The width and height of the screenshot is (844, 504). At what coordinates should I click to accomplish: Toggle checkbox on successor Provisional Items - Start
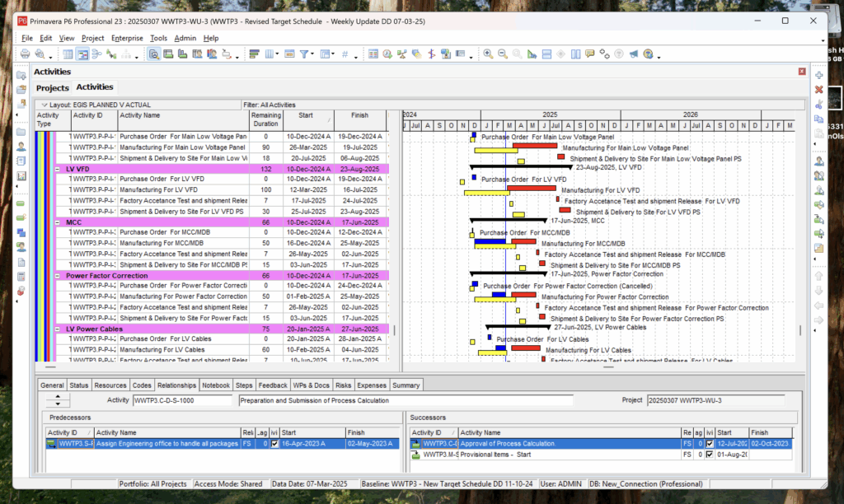tap(710, 455)
